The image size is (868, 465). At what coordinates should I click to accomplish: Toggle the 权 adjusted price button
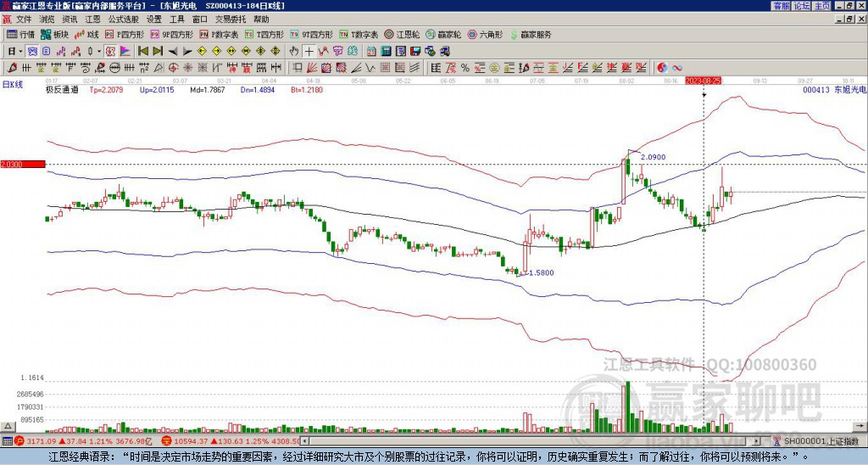pyautogui.click(x=110, y=52)
